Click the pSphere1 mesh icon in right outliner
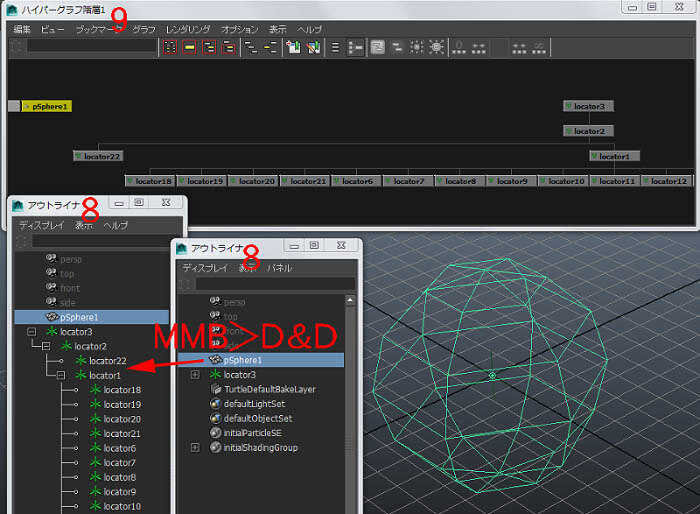The width and height of the screenshot is (700, 514). [214, 360]
